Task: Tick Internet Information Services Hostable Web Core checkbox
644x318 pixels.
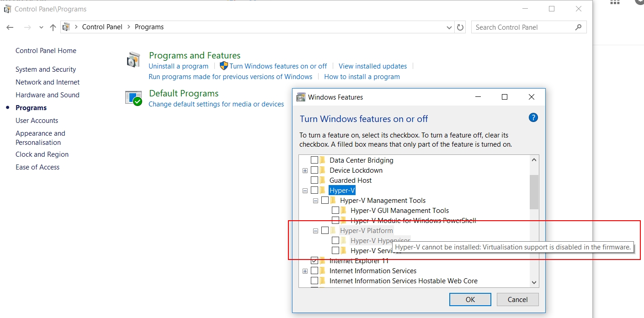Action: 314,281
